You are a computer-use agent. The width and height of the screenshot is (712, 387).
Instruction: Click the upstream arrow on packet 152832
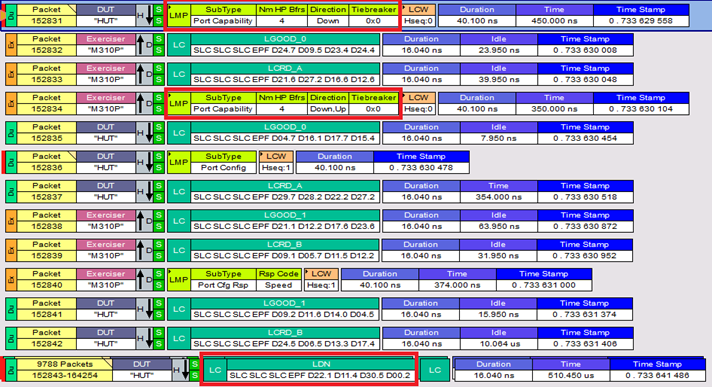coord(140,45)
